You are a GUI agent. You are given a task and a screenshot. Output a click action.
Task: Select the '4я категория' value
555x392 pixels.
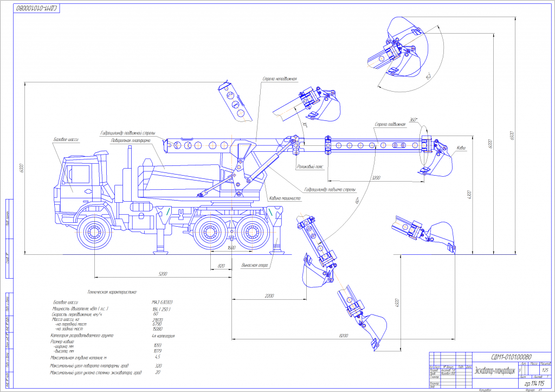point(163,336)
